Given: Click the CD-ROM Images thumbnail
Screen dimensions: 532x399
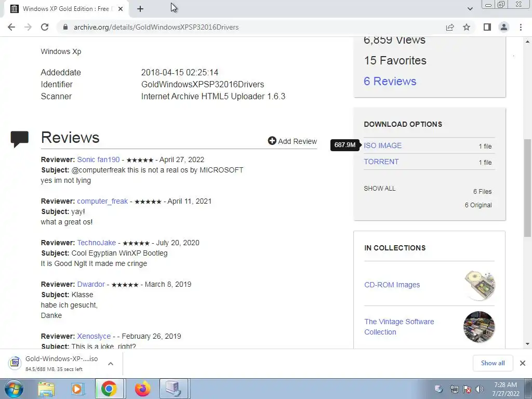Looking at the screenshot, I should 480,285.
